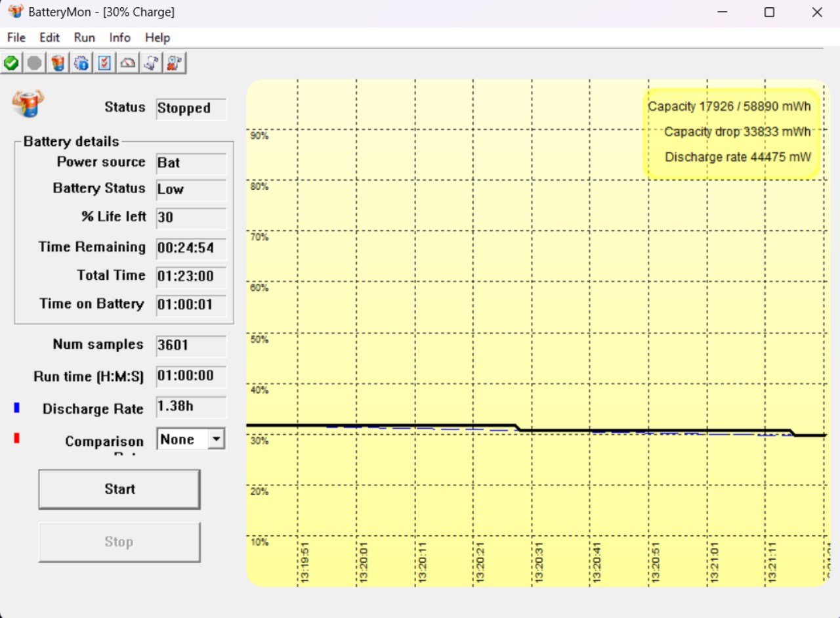Click the disabled Stop button
This screenshot has width=840, height=618.
click(x=119, y=542)
